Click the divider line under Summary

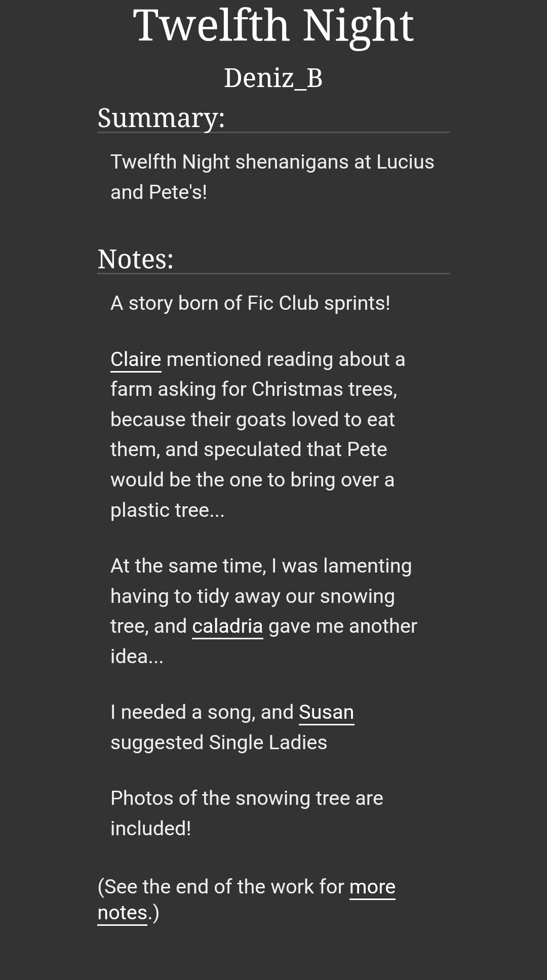point(273,133)
